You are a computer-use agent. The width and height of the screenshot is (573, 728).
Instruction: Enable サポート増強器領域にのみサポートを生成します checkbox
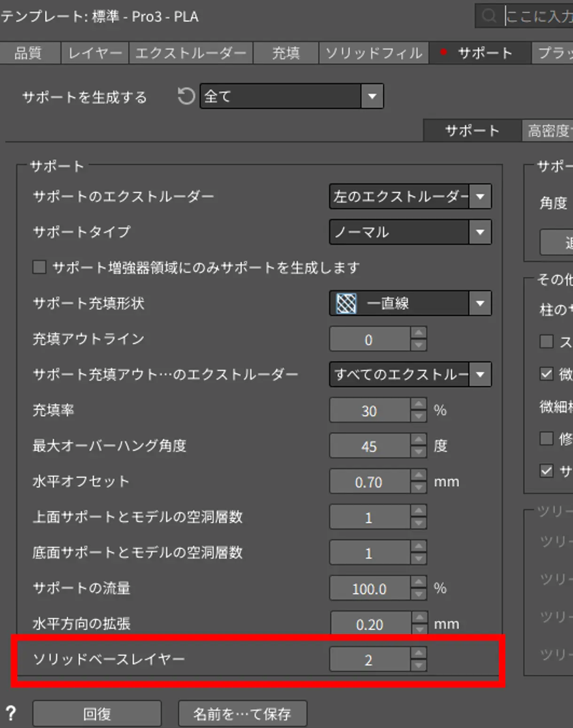[39, 268]
